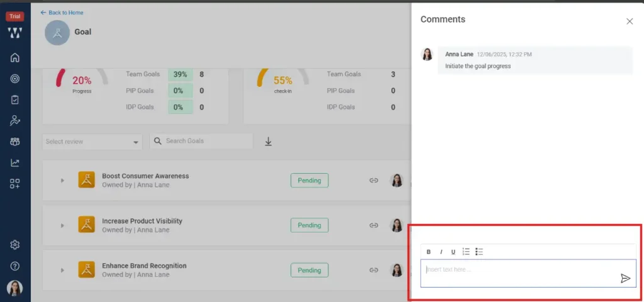Open the settings gear in sidebar
The width and height of the screenshot is (644, 302).
click(x=15, y=245)
